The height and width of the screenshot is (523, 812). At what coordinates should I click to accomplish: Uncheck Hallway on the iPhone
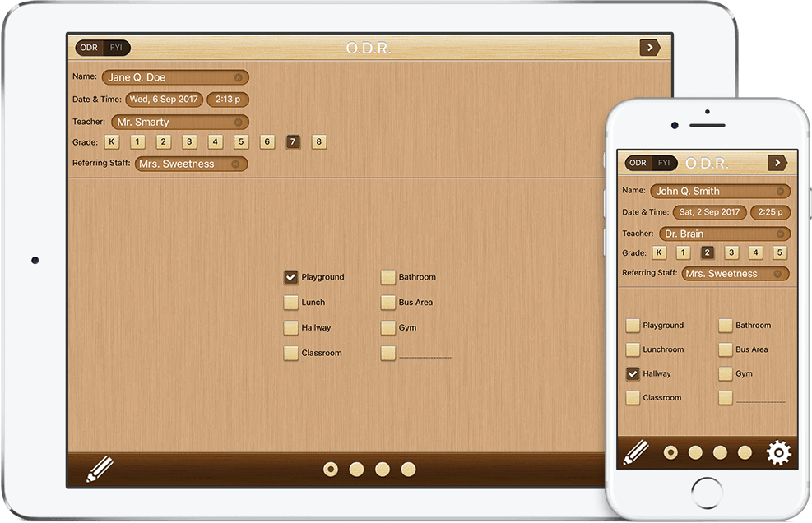pos(633,374)
